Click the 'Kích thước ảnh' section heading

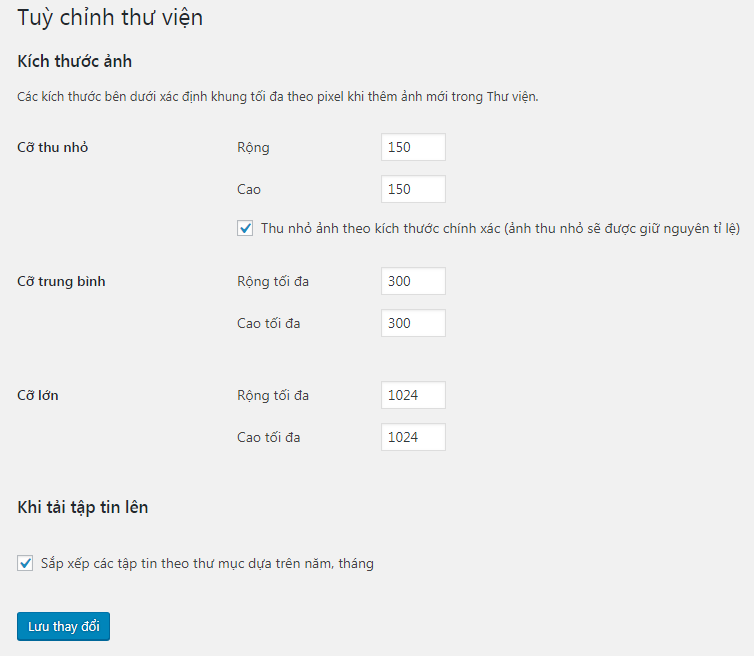[x=75, y=61]
